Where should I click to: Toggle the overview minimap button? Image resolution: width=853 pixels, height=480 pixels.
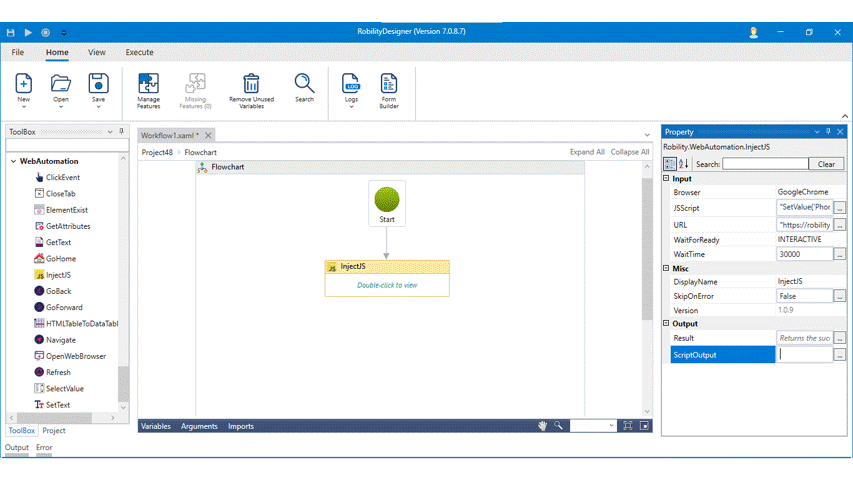click(x=645, y=426)
